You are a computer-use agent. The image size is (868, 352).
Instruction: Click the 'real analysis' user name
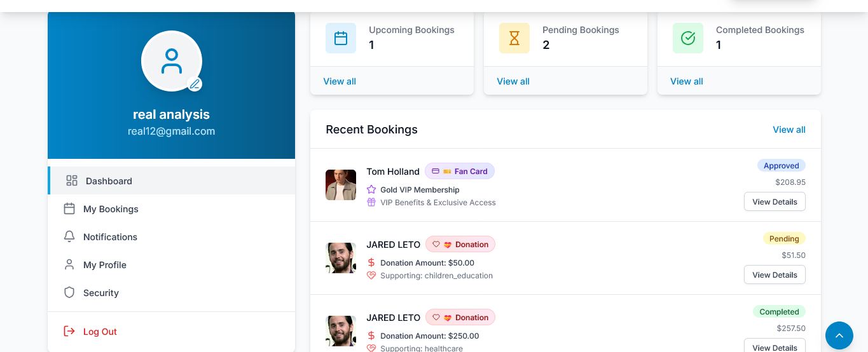[x=171, y=114]
